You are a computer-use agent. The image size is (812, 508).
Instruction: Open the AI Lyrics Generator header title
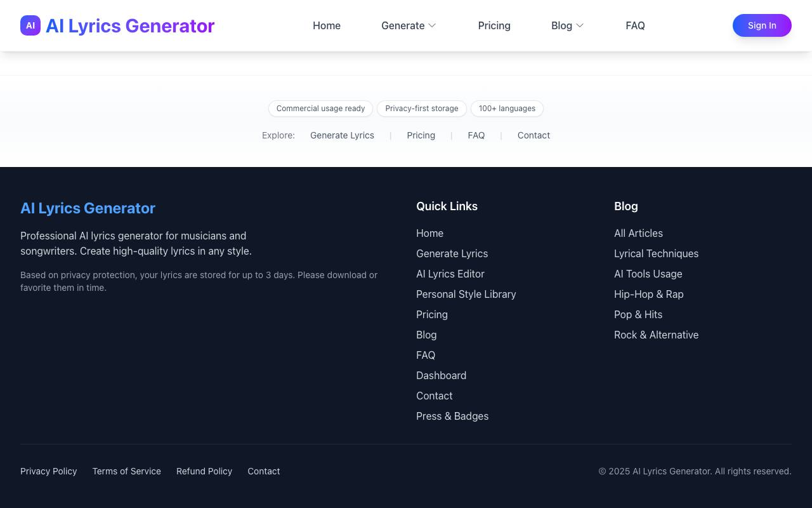(x=130, y=25)
